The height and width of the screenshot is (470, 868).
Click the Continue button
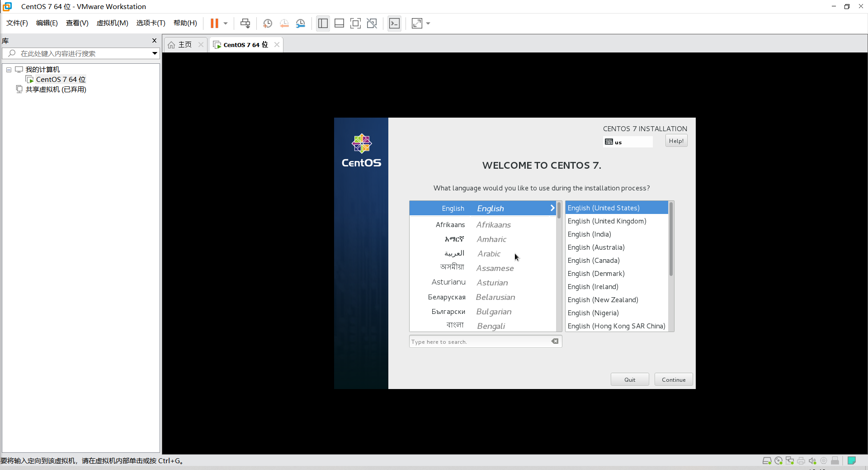click(x=674, y=380)
